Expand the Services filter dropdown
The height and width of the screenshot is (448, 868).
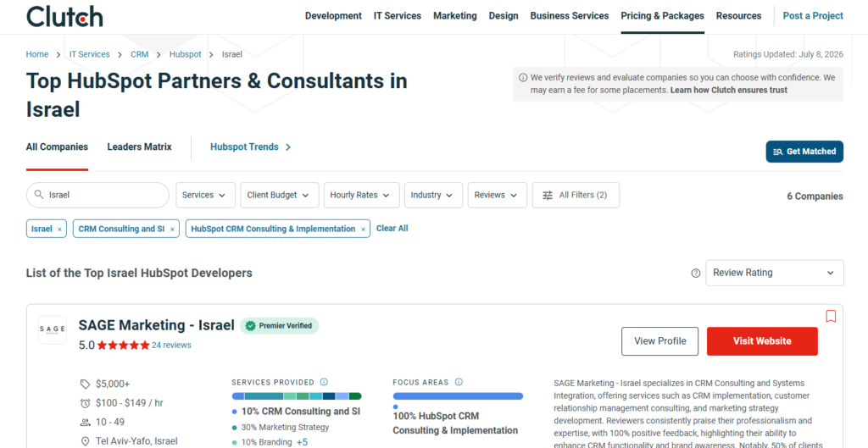(205, 196)
